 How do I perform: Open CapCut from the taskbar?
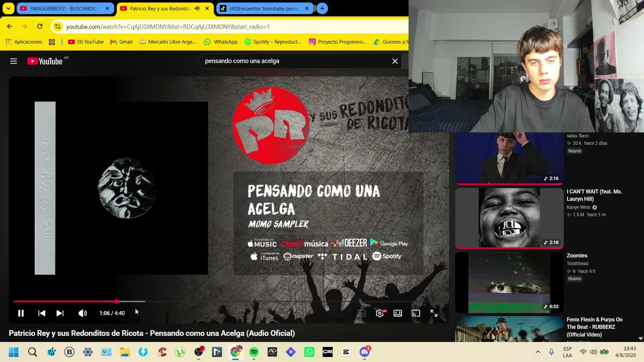(346, 352)
